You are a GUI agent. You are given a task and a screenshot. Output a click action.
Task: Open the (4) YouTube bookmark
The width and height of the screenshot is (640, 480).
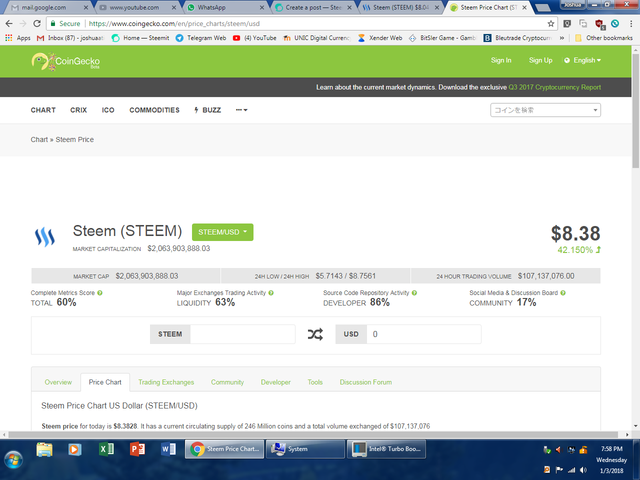[x=254, y=38]
